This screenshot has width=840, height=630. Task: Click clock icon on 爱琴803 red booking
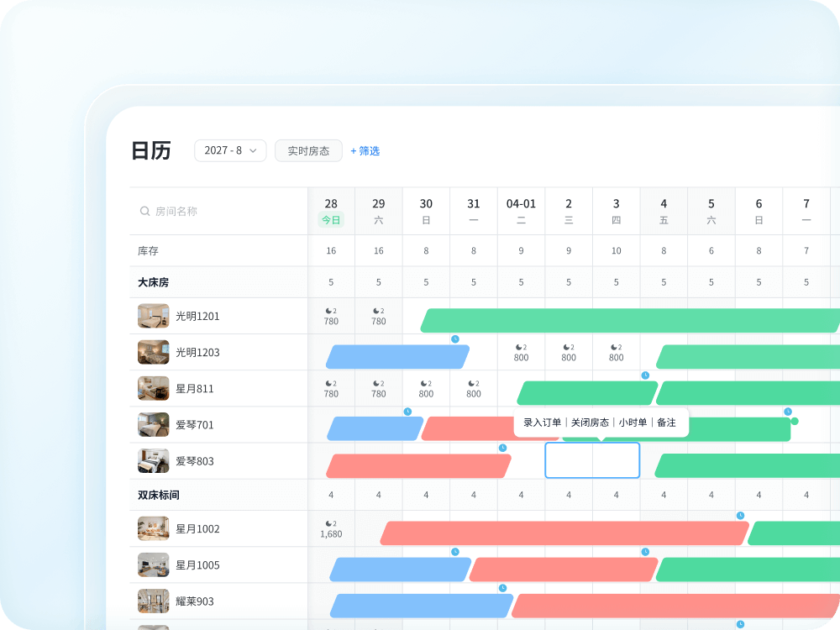tap(502, 448)
